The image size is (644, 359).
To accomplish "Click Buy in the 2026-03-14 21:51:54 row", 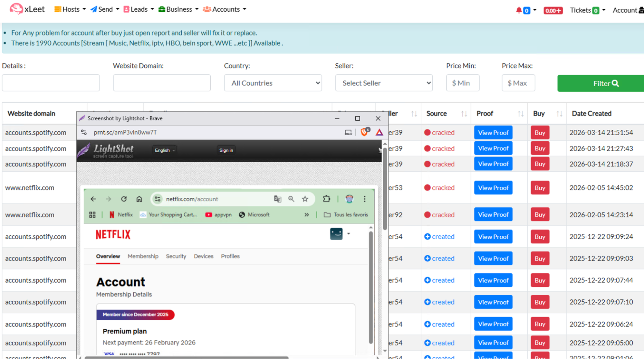I will pyautogui.click(x=540, y=133).
